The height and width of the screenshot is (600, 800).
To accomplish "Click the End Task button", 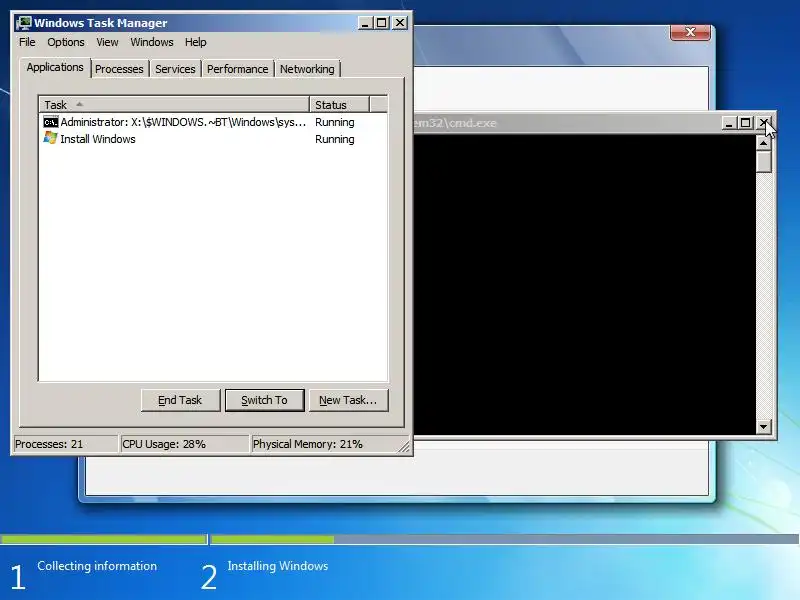I will [x=180, y=400].
